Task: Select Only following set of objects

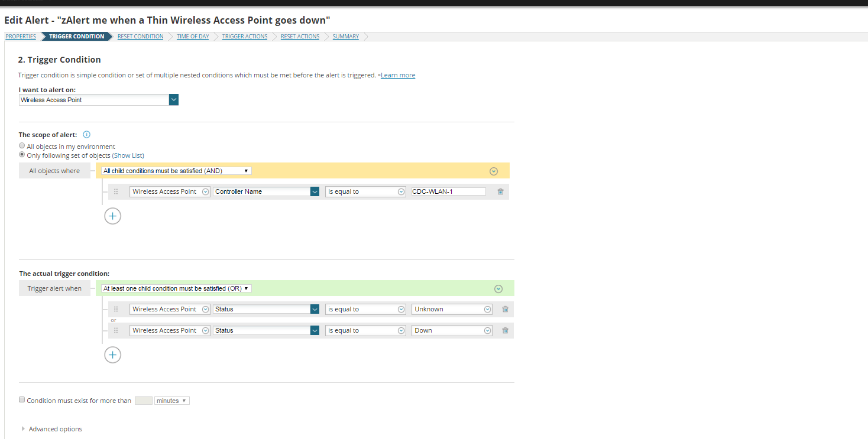Action: click(22, 155)
